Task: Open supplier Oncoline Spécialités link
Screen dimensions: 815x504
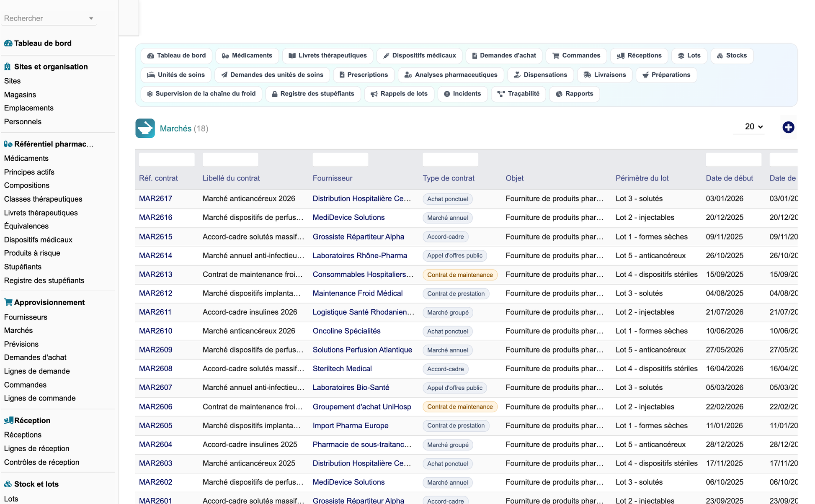Action: 346,331
